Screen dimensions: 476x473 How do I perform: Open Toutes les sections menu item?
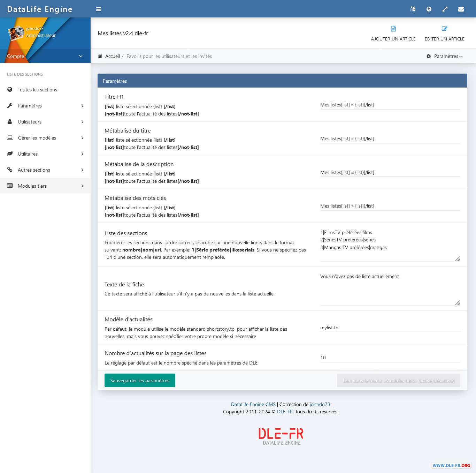(45, 90)
